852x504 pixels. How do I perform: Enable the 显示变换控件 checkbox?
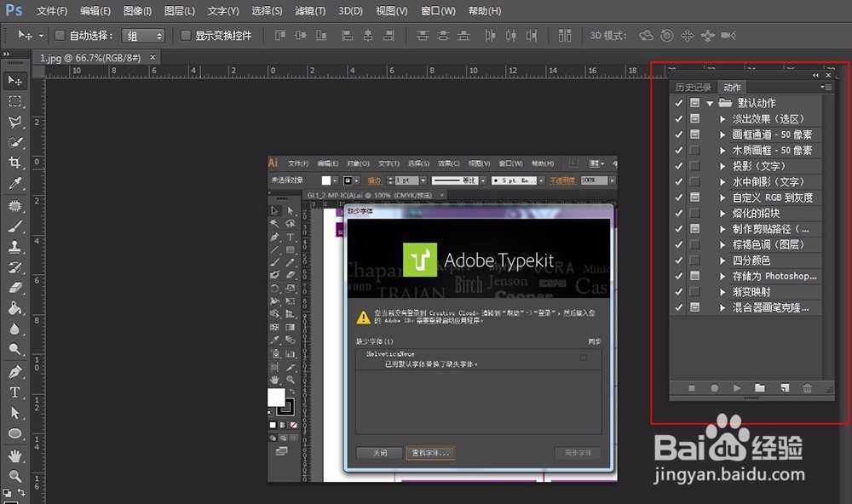[x=185, y=35]
